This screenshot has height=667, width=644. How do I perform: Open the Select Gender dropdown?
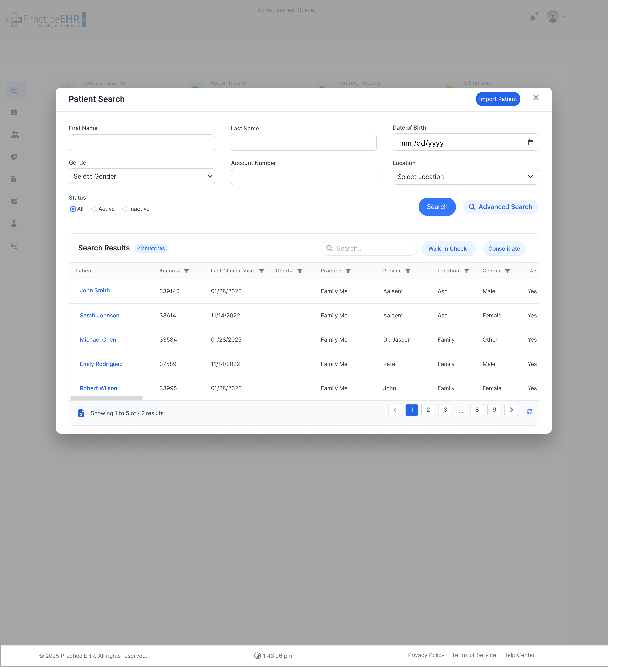142,176
